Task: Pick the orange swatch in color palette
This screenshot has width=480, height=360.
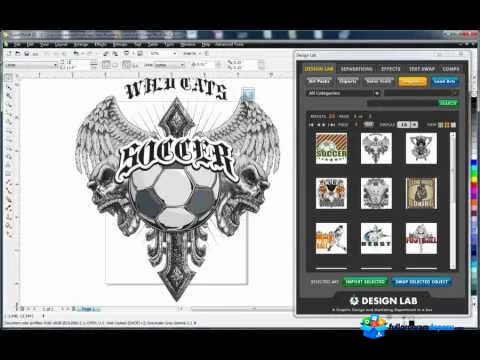Action: point(474,202)
